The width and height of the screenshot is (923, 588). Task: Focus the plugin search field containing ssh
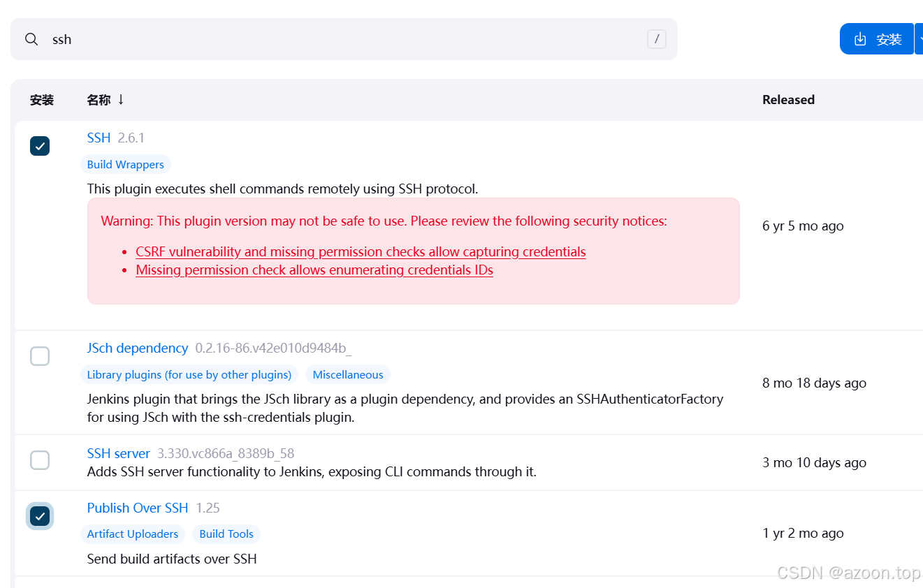coord(344,39)
